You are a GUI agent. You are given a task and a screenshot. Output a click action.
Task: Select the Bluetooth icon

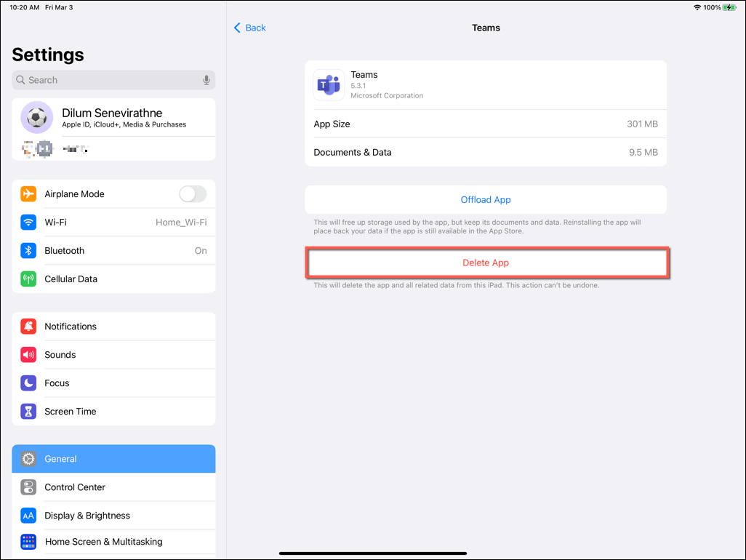[28, 251]
